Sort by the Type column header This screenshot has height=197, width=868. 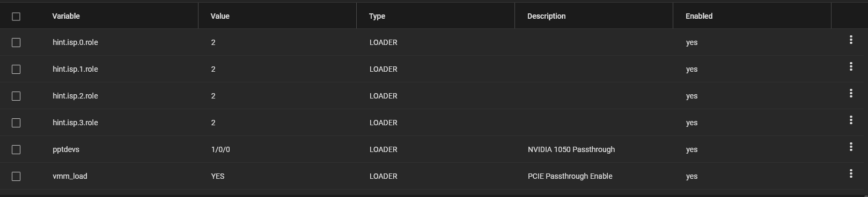click(x=377, y=16)
